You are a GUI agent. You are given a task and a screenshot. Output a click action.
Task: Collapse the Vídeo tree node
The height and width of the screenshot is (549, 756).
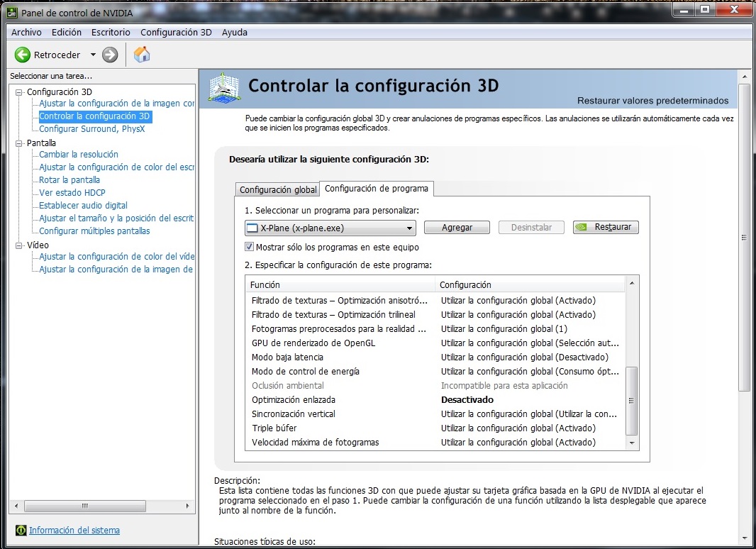click(x=19, y=245)
